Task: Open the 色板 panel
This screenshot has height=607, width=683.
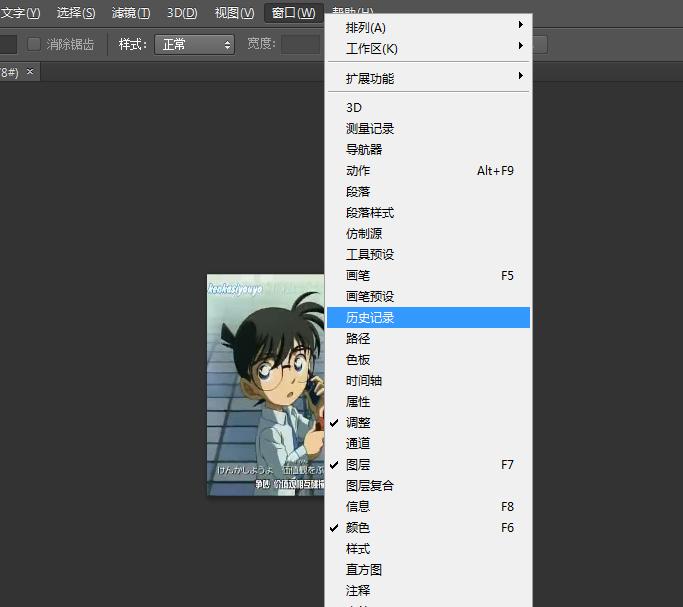Action: click(429, 359)
